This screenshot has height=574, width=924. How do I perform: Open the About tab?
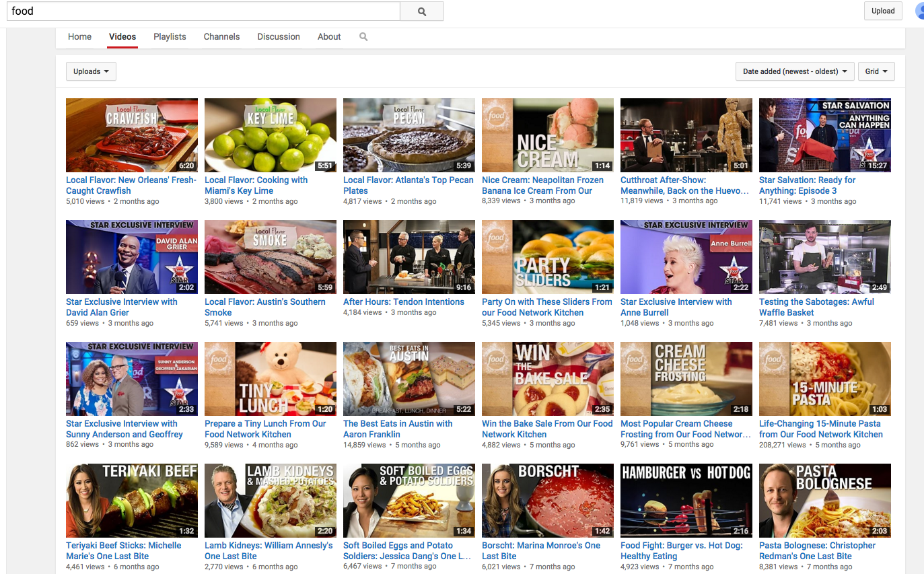click(329, 37)
